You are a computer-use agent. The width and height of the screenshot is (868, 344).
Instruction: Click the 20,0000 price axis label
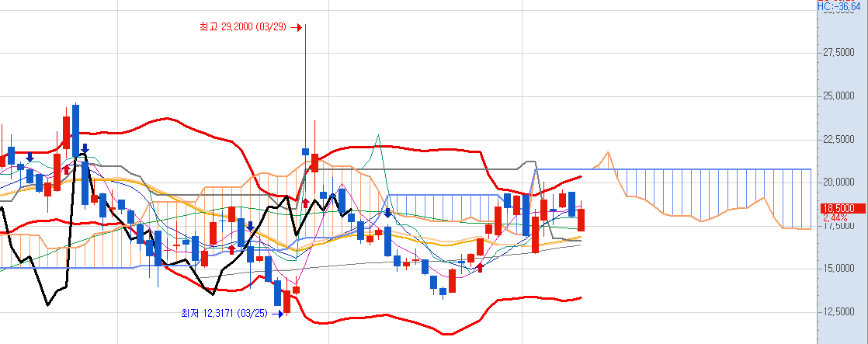coord(840,182)
